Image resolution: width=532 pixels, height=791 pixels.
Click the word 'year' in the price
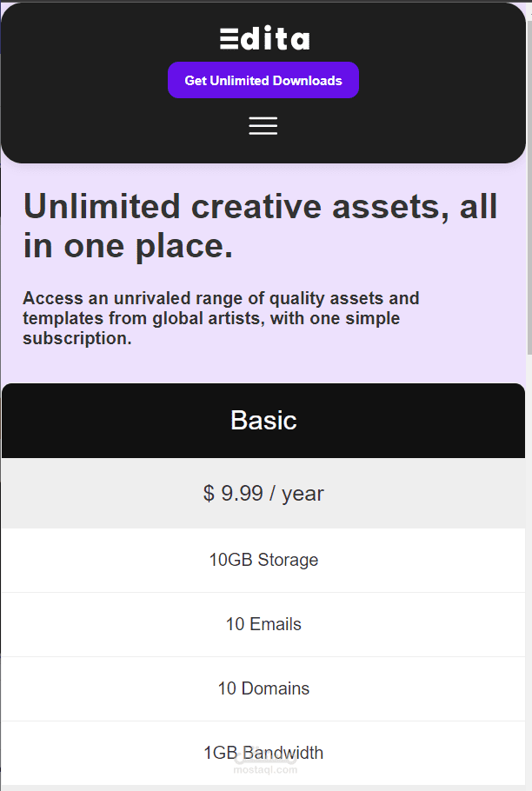(x=303, y=494)
